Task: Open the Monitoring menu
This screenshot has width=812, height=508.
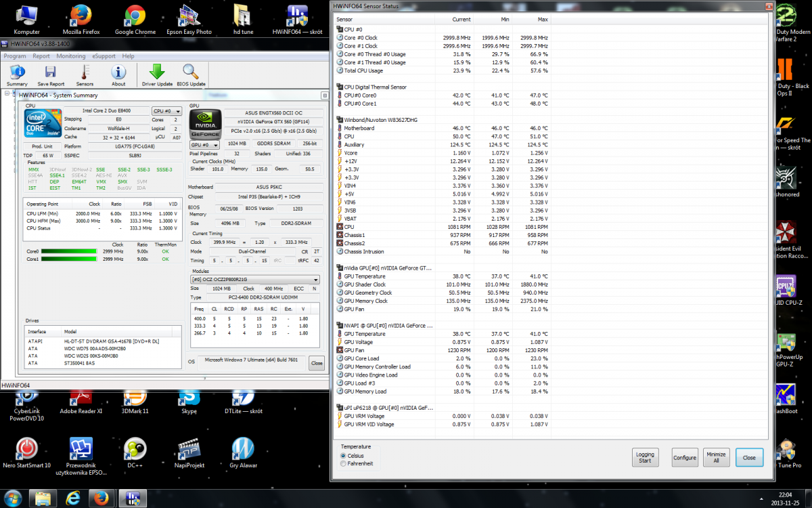Action: (71, 56)
